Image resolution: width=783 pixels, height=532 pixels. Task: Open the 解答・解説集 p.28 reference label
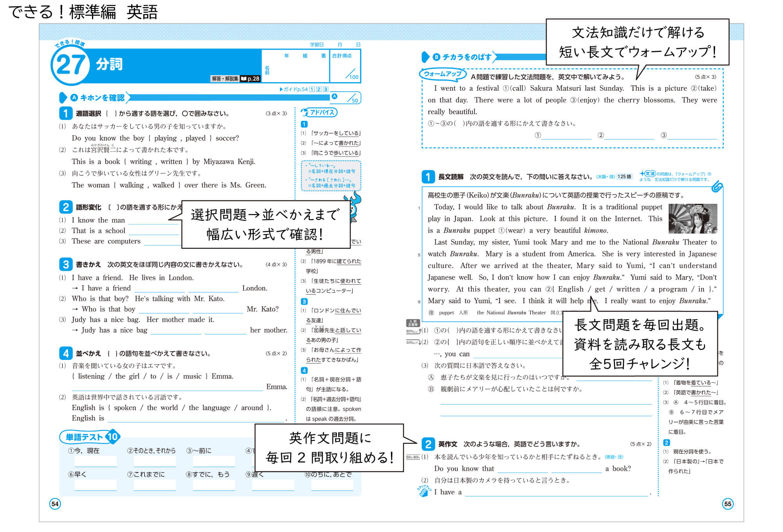pos(235,79)
